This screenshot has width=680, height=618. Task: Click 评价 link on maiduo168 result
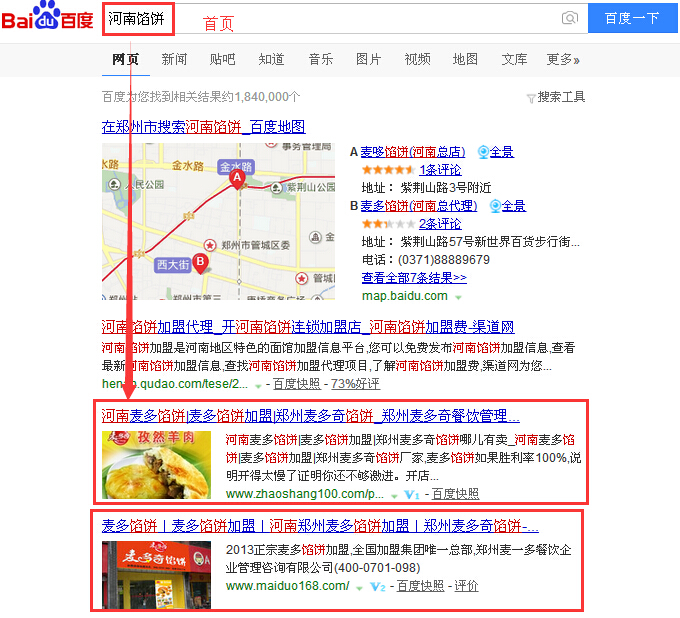coord(466,586)
